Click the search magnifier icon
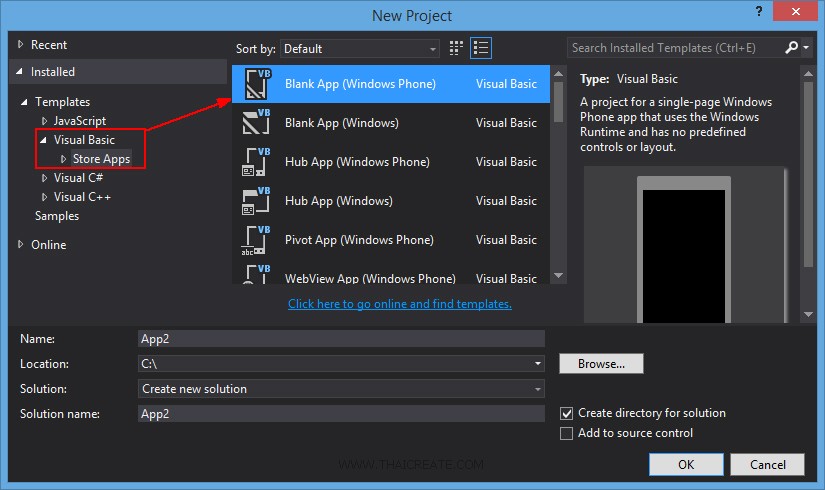Image resolution: width=825 pixels, height=490 pixels. click(x=791, y=48)
